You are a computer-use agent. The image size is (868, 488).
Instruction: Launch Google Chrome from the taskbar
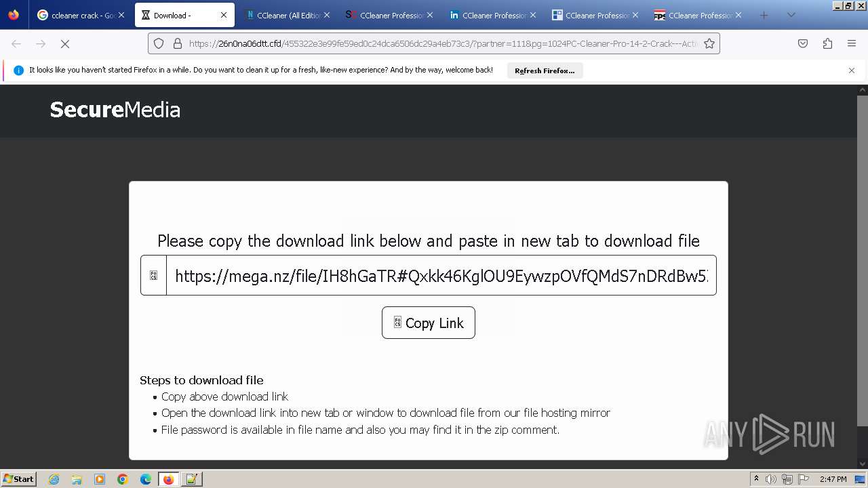tap(123, 479)
